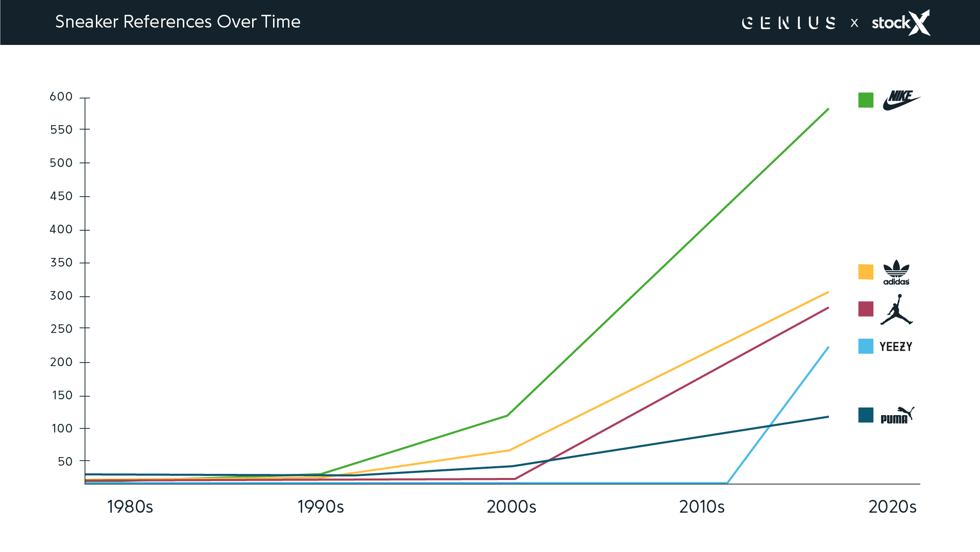The width and height of the screenshot is (980, 552).
Task: Click the Adidas trefoil logo
Action: coord(896,272)
